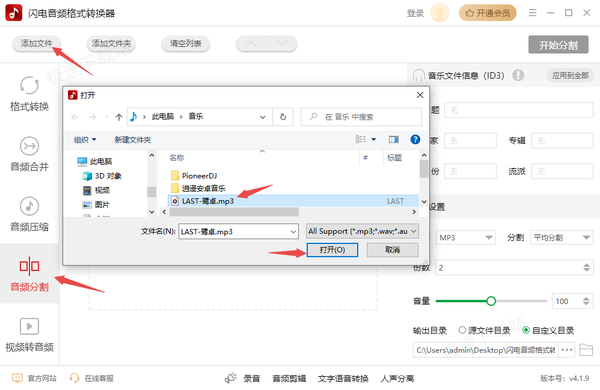Viewport: 600px width, 390px height.
Task: Open 在线客服 online support link
Action: [91, 378]
